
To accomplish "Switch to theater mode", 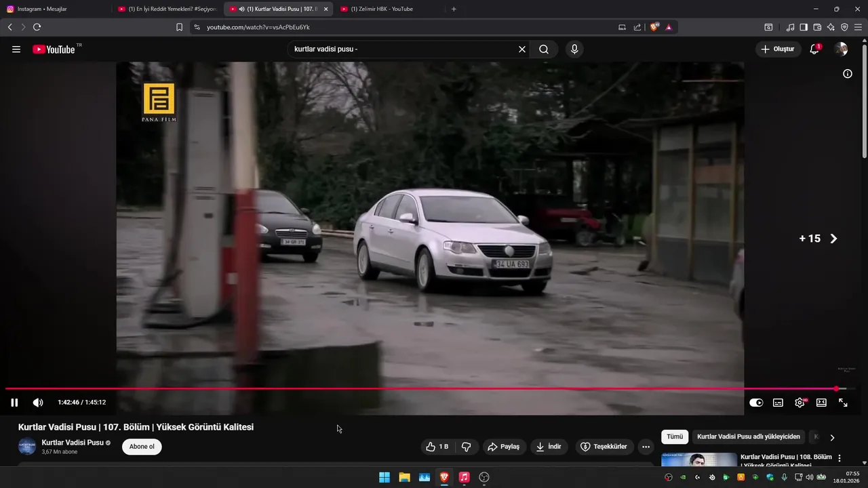I will (x=821, y=403).
